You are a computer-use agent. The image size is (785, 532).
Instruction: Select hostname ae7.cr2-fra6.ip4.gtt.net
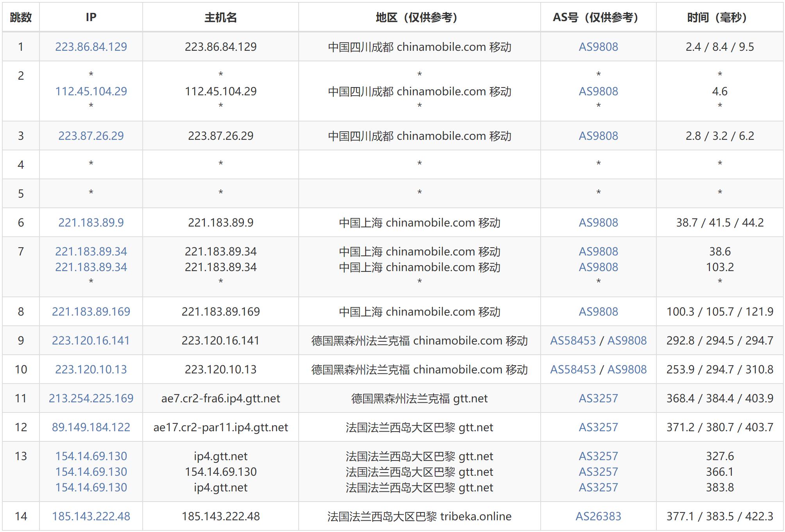point(220,398)
